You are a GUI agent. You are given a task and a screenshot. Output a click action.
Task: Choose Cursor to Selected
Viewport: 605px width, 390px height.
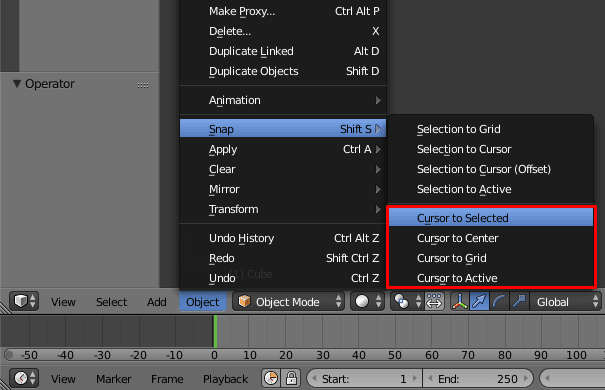click(x=491, y=218)
